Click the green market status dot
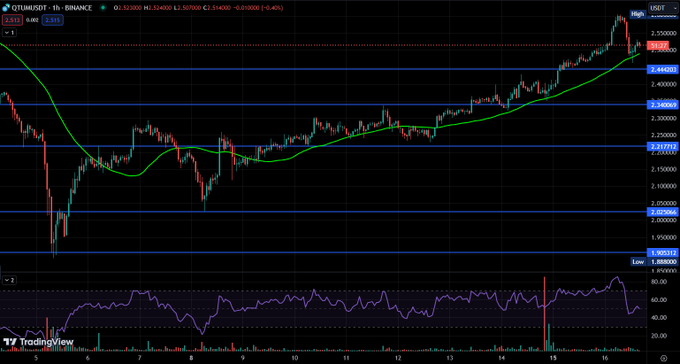Viewport: 680px width, 364px height. click(x=102, y=8)
